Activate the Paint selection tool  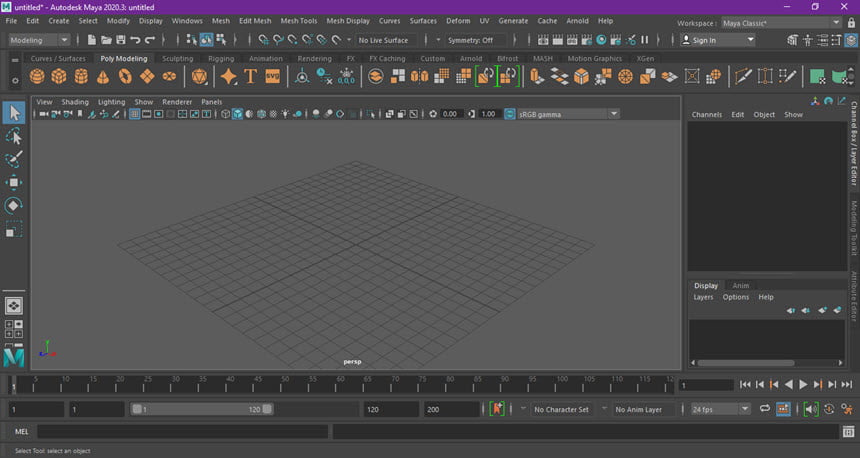[14, 159]
